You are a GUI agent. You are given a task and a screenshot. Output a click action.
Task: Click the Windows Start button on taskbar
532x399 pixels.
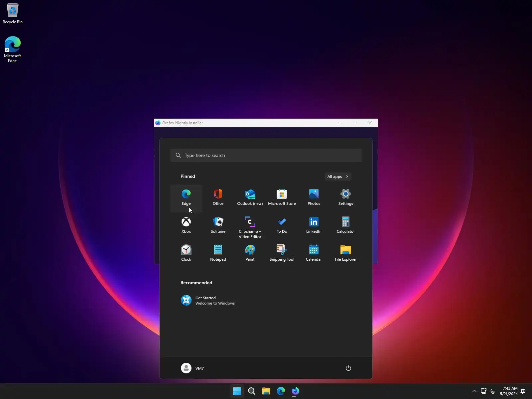[x=237, y=391]
